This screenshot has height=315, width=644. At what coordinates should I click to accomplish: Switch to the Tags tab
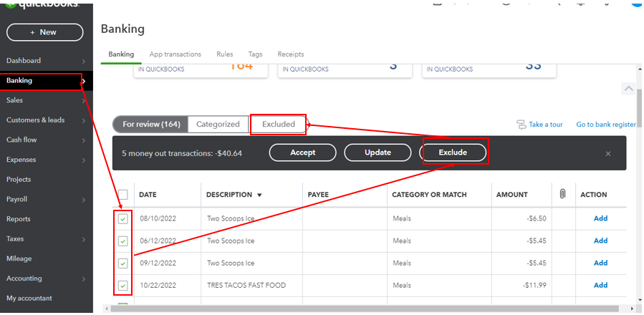(255, 54)
